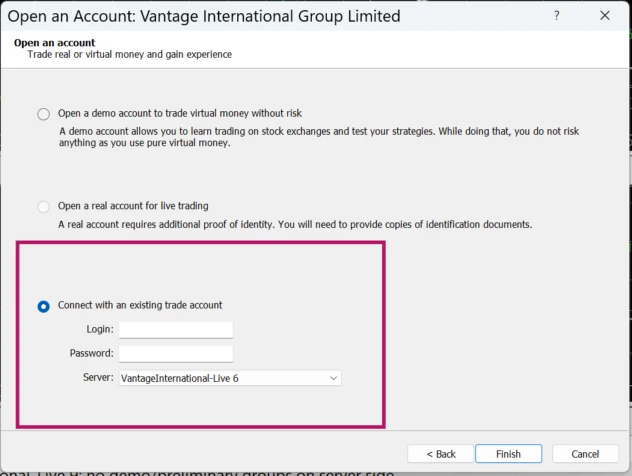Screen dimensions: 632x476
Task: Select the real account for live trading option
Action: point(44,207)
